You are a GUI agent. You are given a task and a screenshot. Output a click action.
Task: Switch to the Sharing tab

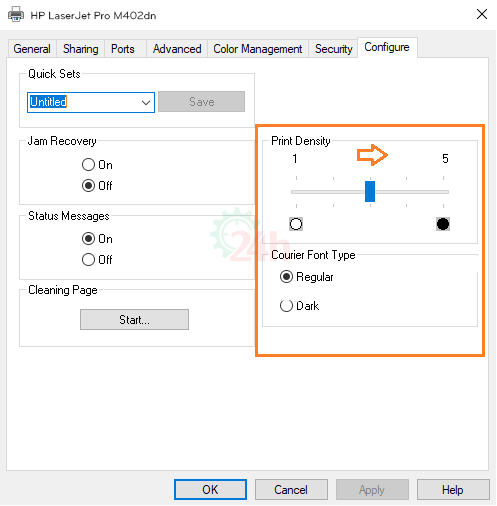(81, 49)
